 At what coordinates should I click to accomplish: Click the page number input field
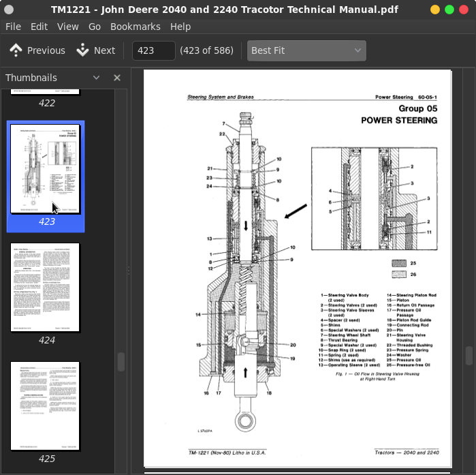click(x=153, y=50)
